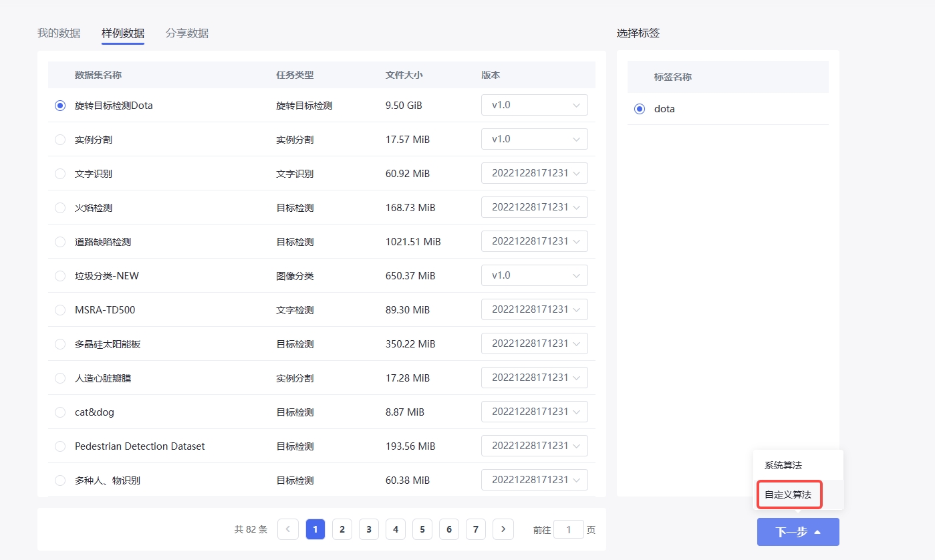This screenshot has height=560, width=935.
Task: Select the 人造心脏瓣膜 dataset radio button
Action: pyautogui.click(x=60, y=378)
